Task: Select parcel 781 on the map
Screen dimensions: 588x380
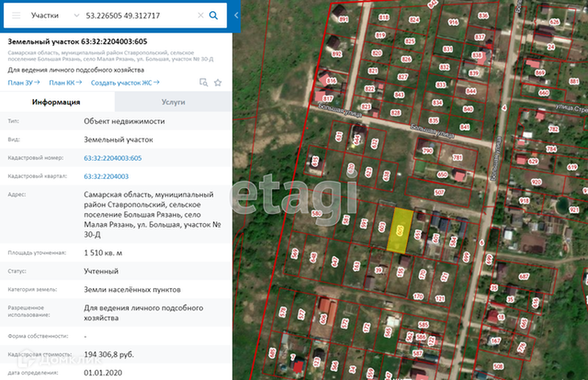Action: point(457,158)
